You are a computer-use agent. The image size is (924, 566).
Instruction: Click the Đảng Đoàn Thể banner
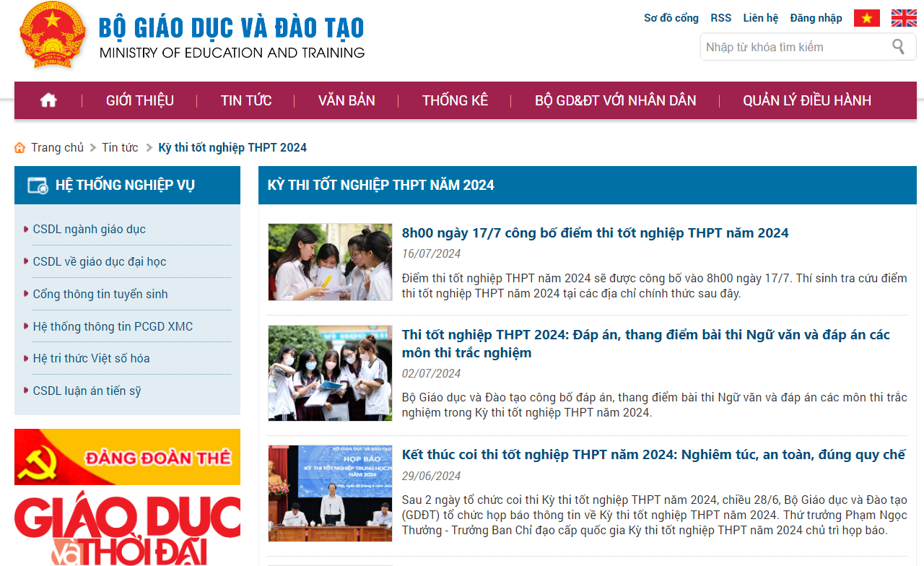pyautogui.click(x=127, y=457)
